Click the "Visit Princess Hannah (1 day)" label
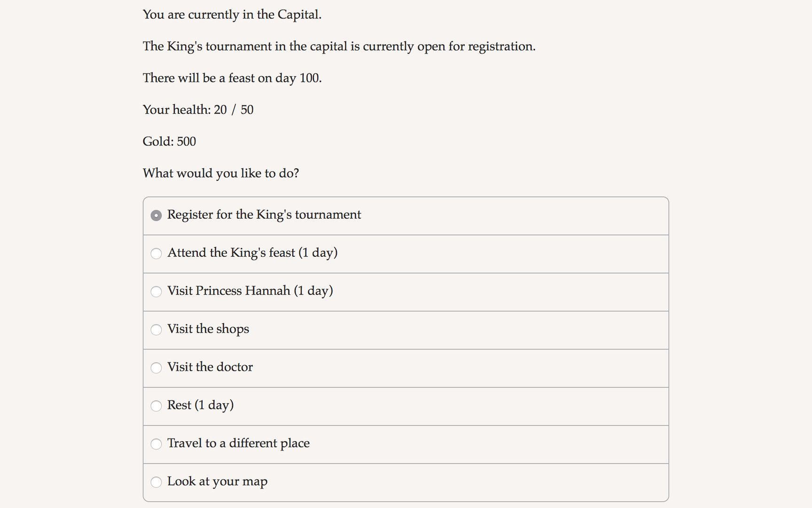This screenshot has height=508, width=812. [x=250, y=291]
